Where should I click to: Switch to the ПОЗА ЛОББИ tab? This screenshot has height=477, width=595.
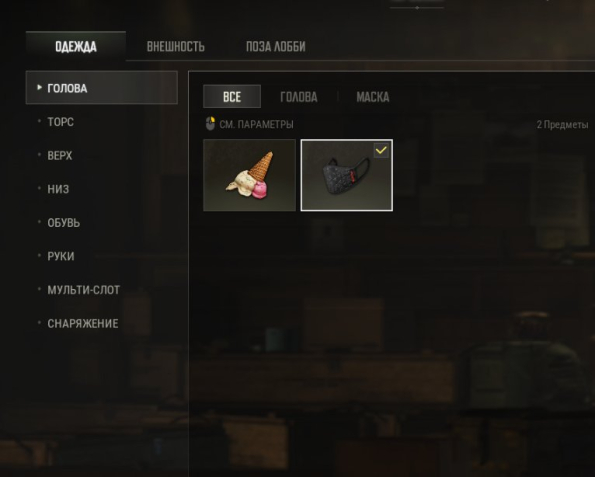(276, 46)
